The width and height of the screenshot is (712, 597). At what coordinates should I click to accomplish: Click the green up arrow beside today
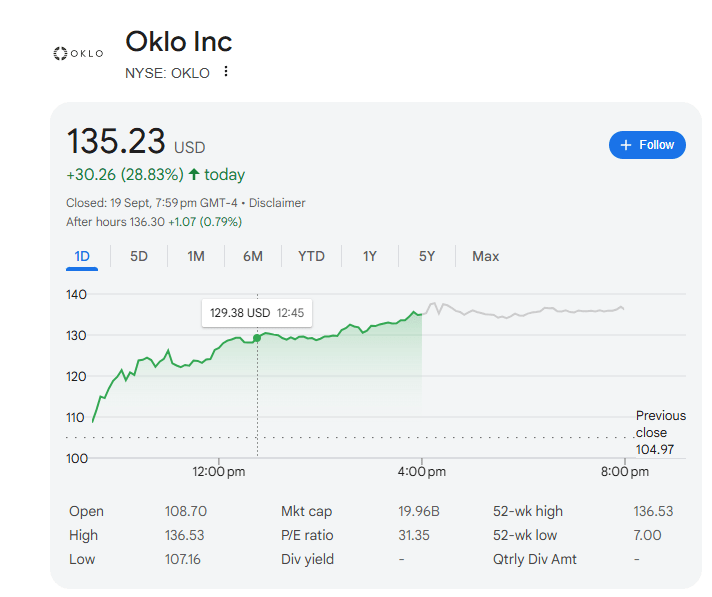point(194,175)
